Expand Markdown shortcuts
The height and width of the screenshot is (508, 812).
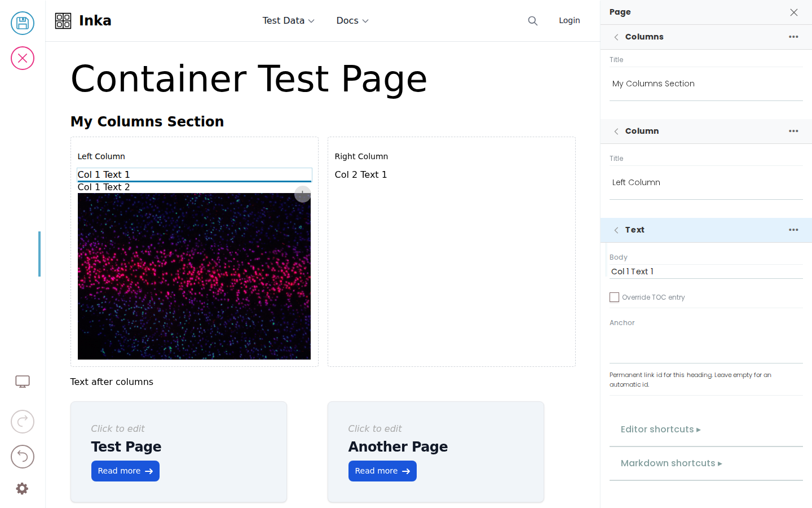(x=671, y=463)
